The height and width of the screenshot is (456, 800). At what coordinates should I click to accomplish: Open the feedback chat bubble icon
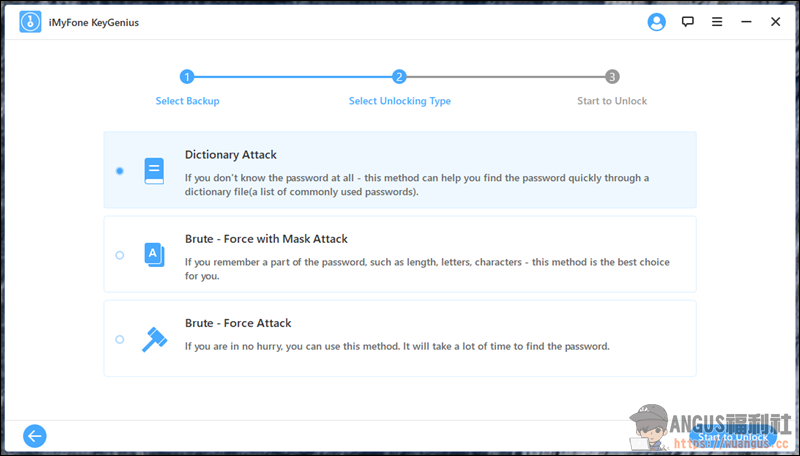pyautogui.click(x=687, y=22)
